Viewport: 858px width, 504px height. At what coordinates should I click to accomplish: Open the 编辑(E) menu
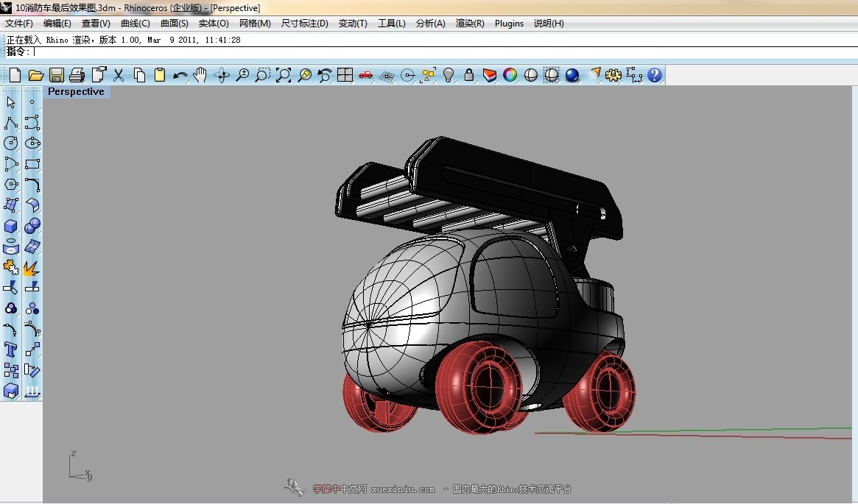coord(57,24)
